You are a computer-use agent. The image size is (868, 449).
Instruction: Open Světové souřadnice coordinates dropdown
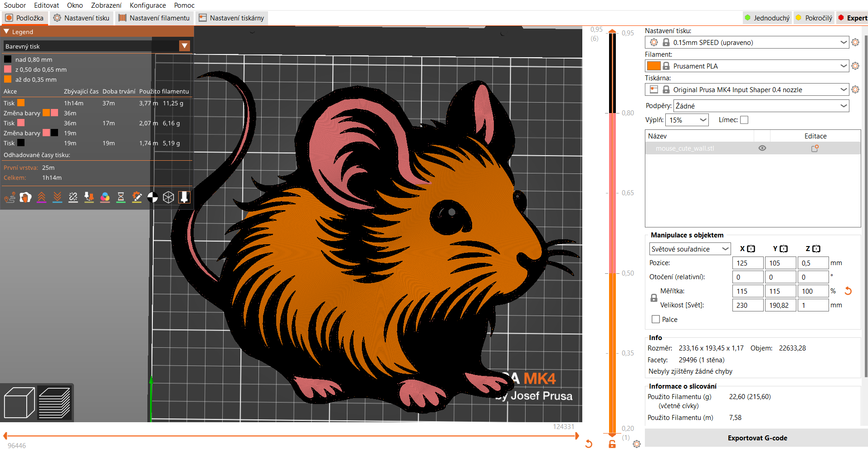coord(690,249)
